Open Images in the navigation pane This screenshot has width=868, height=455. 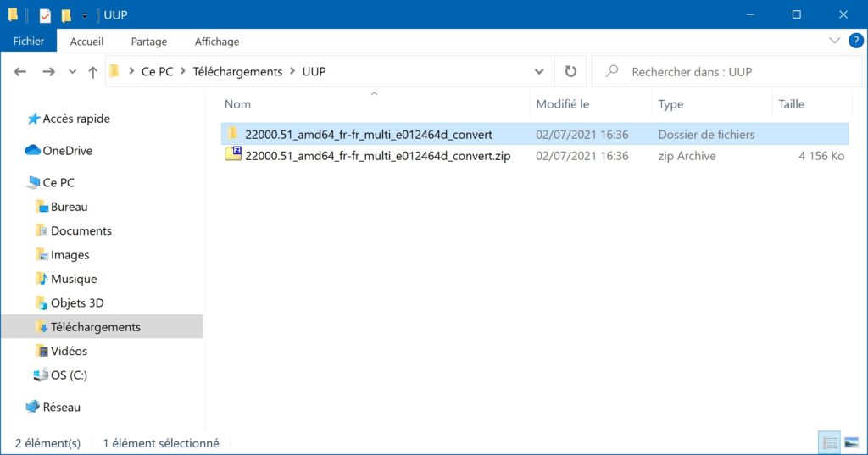[x=70, y=255]
